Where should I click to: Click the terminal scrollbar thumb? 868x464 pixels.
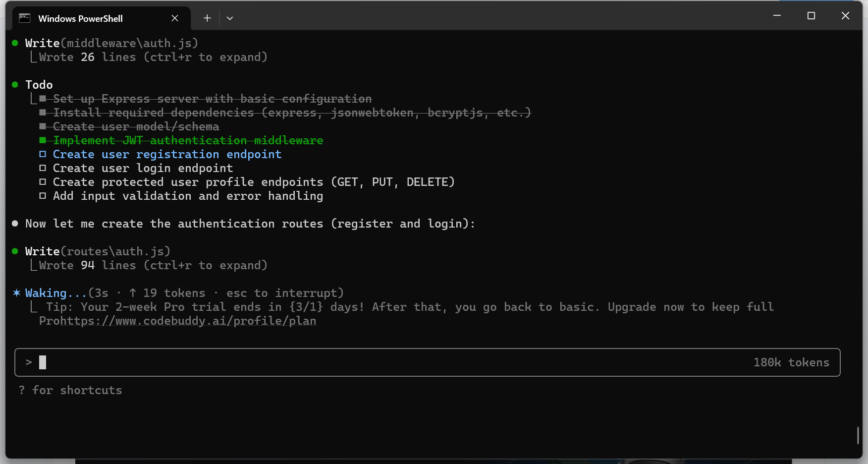point(858,435)
